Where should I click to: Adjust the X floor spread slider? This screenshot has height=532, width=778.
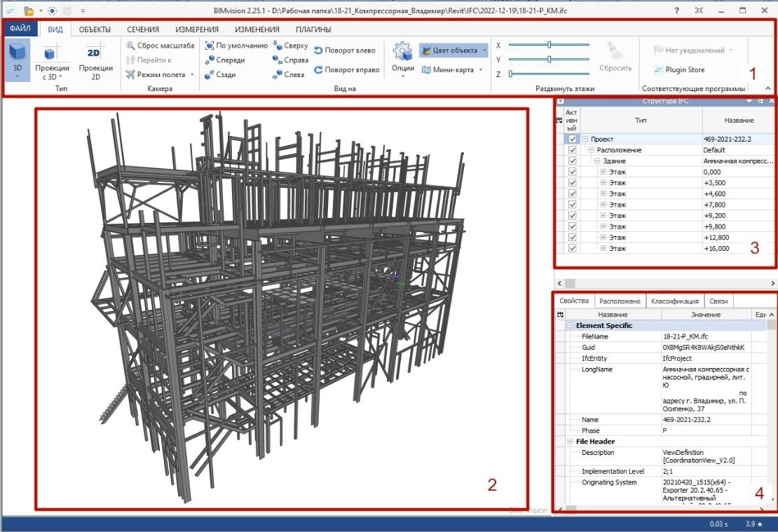point(549,45)
